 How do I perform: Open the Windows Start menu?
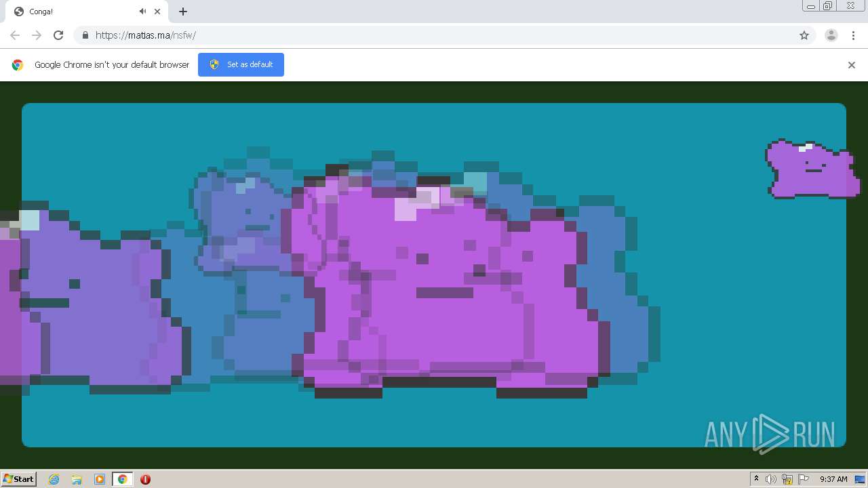(19, 479)
